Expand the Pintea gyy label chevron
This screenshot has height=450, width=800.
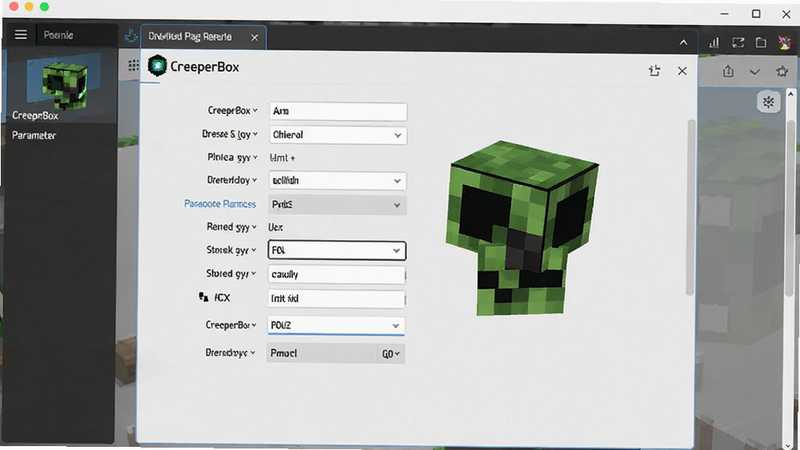[x=255, y=158]
